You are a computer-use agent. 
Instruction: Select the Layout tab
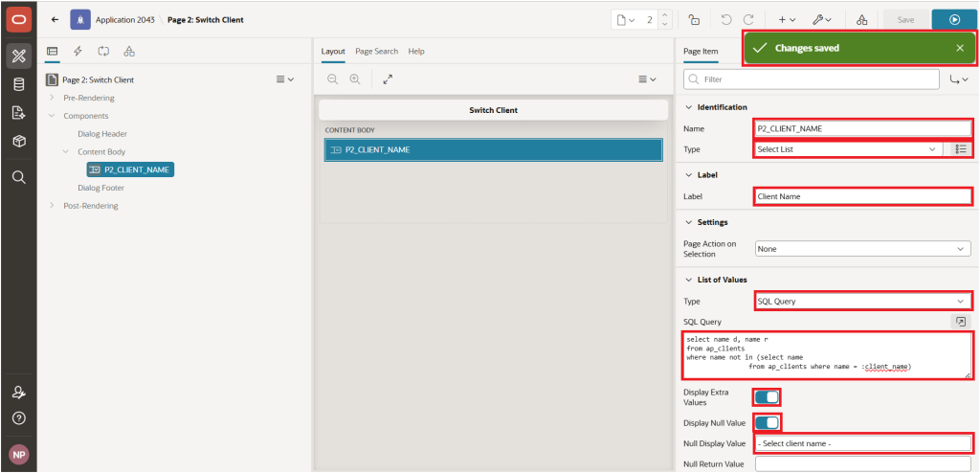pos(333,52)
